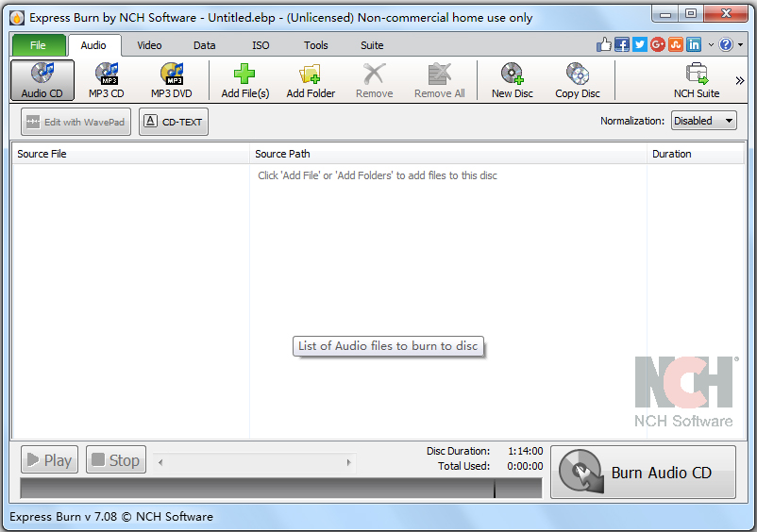Expand the toolbar overflow chevron
The image size is (757, 532).
pyautogui.click(x=740, y=80)
